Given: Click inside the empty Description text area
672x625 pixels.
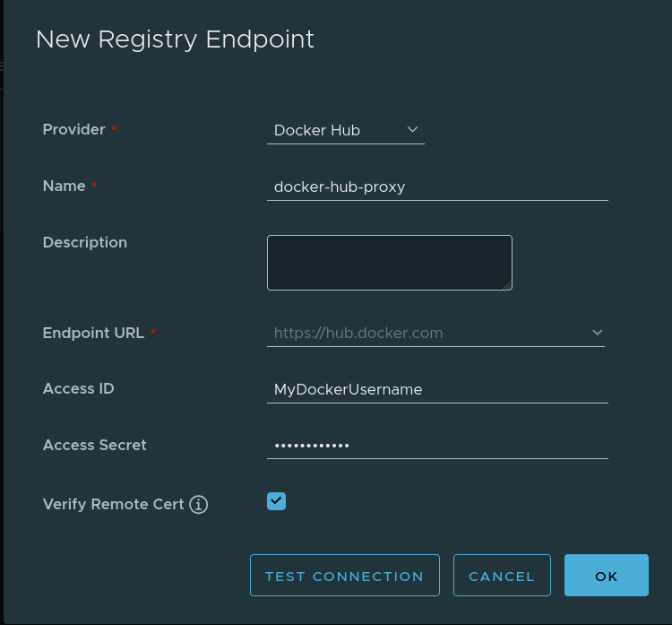Looking at the screenshot, I should 389,263.
